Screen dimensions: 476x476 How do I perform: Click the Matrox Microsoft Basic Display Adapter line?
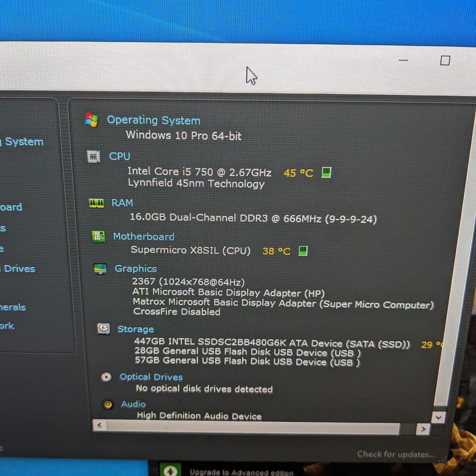pos(283,303)
